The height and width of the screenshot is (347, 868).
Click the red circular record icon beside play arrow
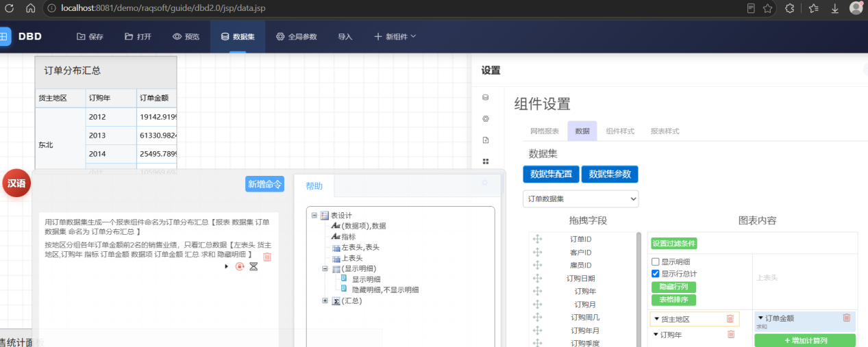coord(240,266)
